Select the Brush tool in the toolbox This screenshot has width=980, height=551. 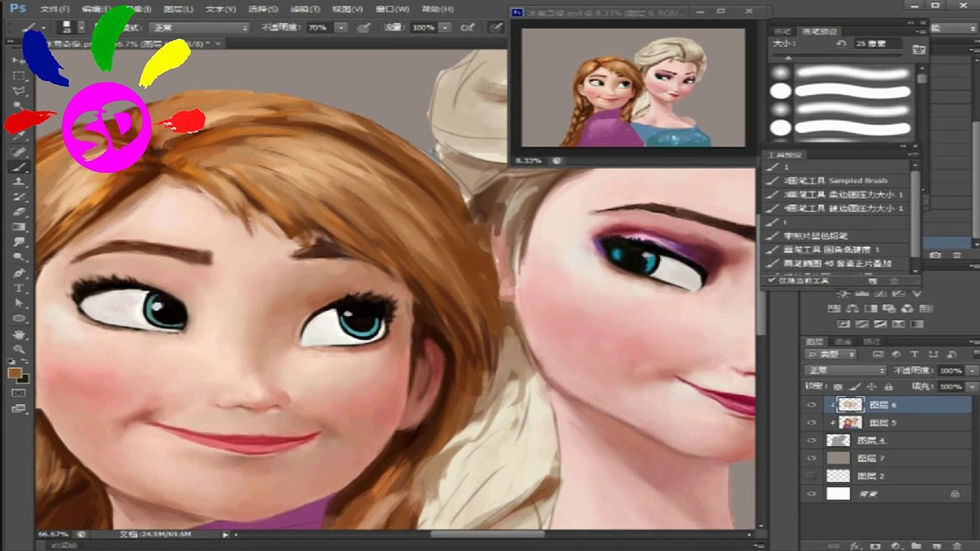click(x=18, y=167)
